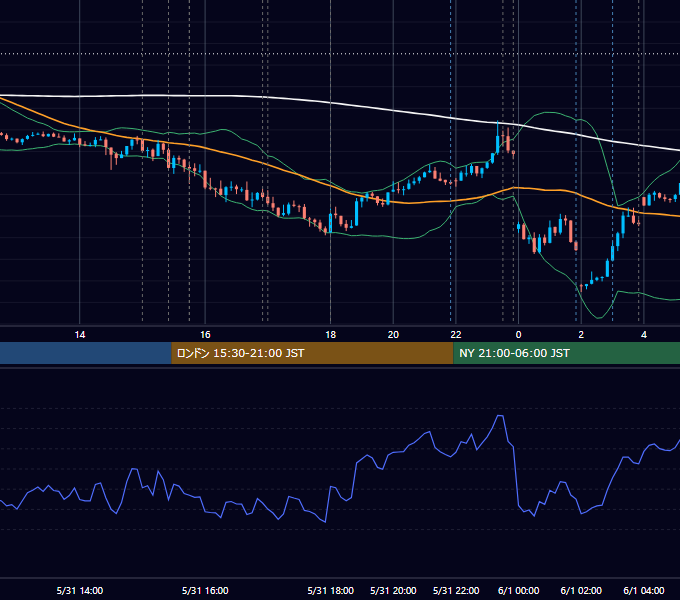The height and width of the screenshot is (600, 680).
Task: Click the 14 hour axis label
Action: [80, 335]
